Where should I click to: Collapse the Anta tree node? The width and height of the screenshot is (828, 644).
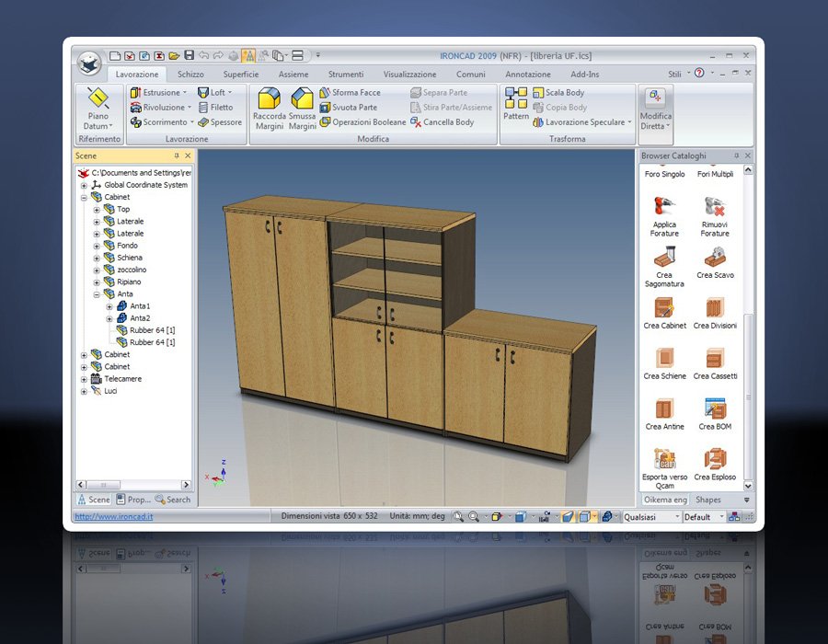97,294
